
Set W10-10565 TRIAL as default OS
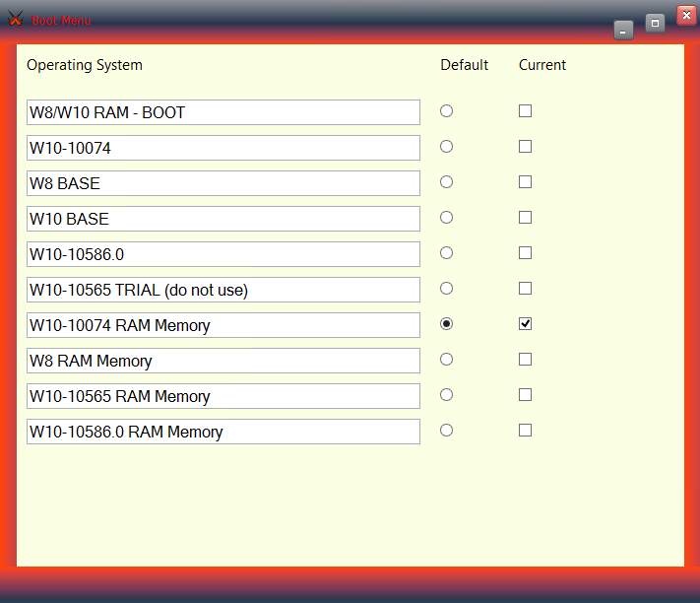pos(446,289)
